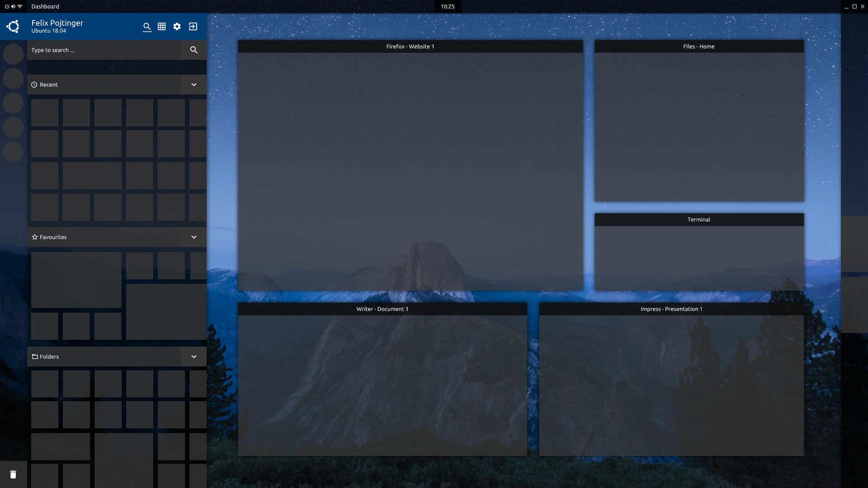Click the Favourites section label
Image resolution: width=868 pixels, height=488 pixels.
(53, 237)
